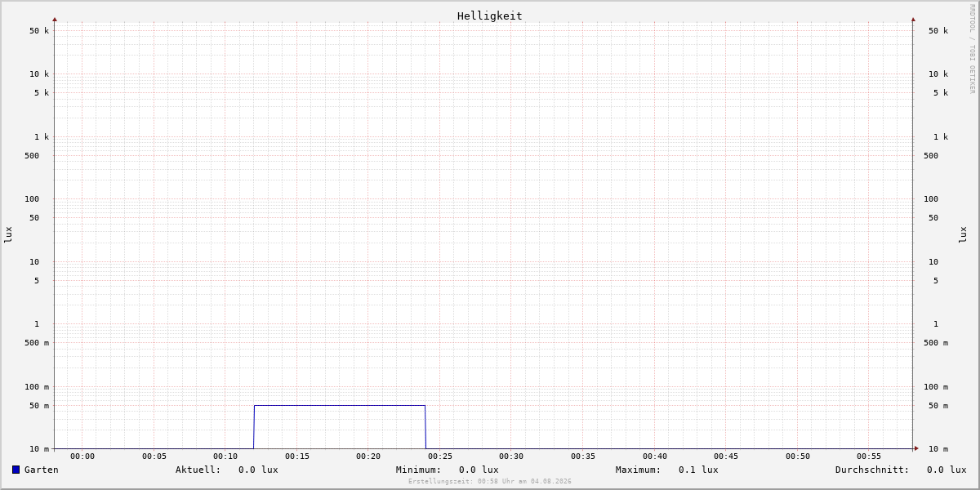This screenshot has height=490, width=980.
Task: Click the 00:00 time axis label
Action: (82, 457)
